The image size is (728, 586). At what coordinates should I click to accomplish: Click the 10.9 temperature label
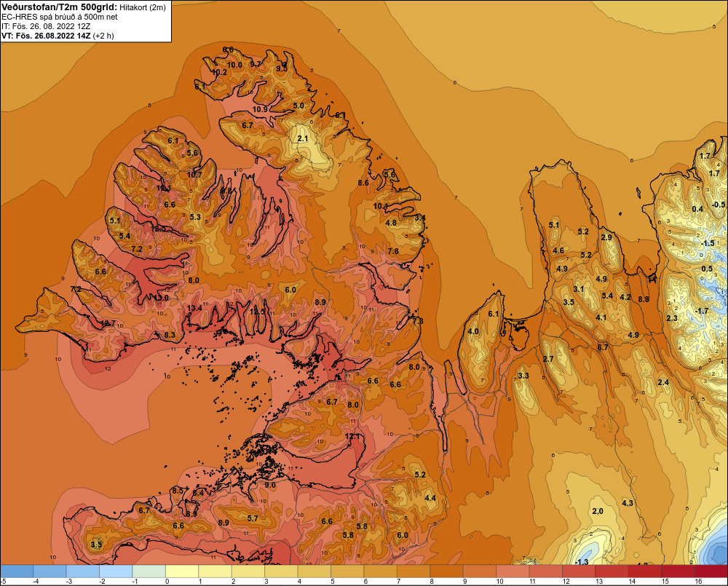pyautogui.click(x=260, y=109)
